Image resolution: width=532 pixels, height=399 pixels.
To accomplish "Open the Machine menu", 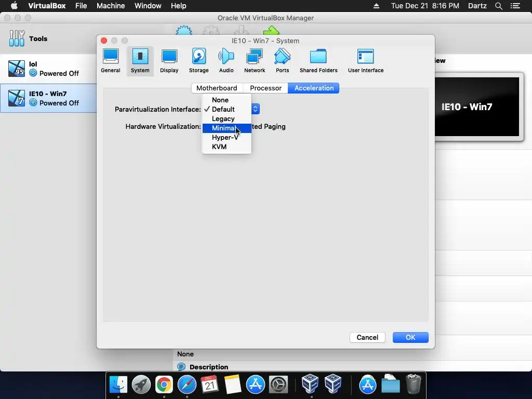I will [x=111, y=6].
